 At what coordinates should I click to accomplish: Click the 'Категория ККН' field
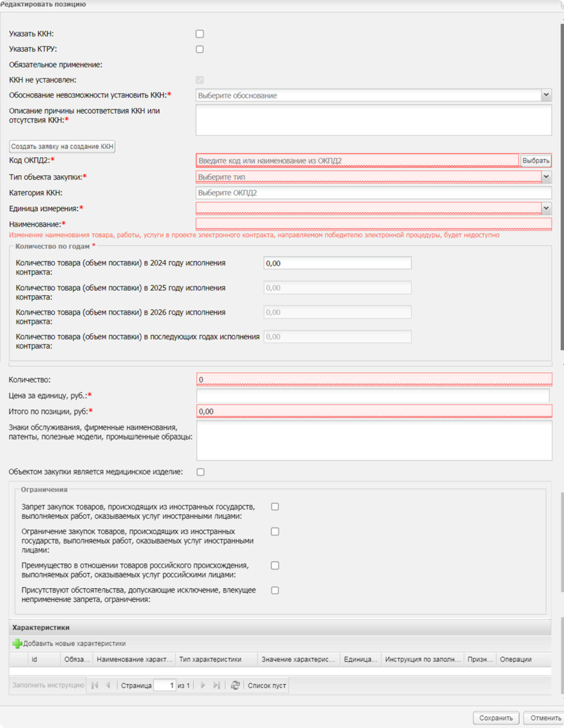pos(374,193)
